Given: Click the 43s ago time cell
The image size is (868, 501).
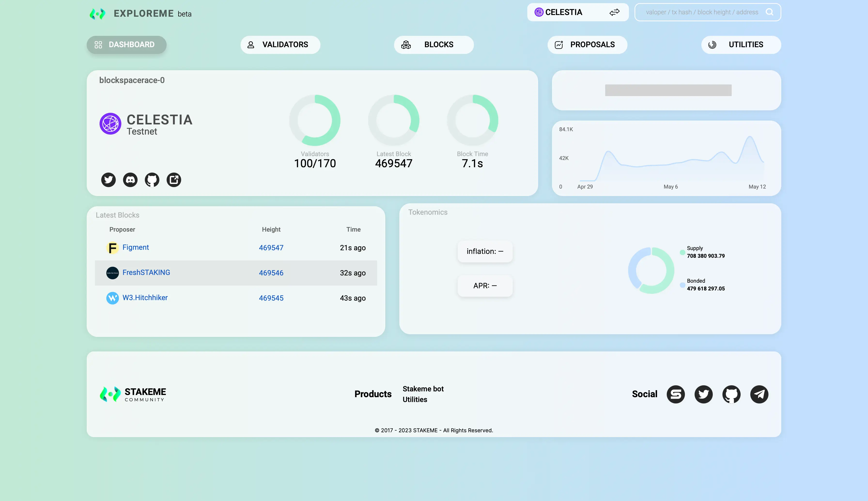Looking at the screenshot, I should 353,298.
